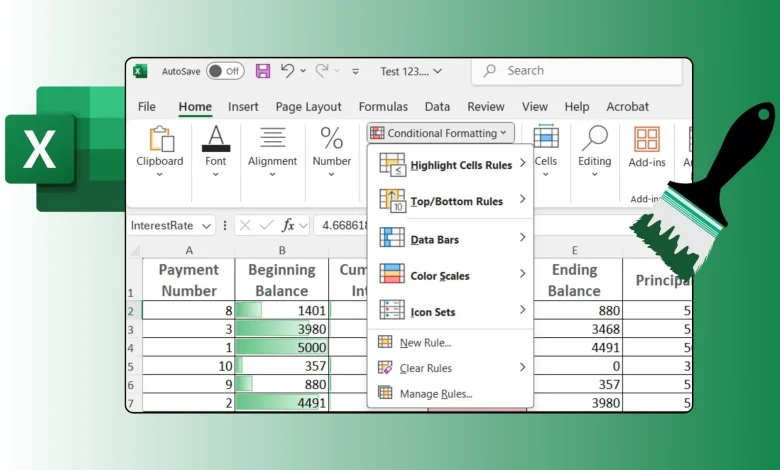
Task: Click the Payment Number header cell
Action: pos(189,280)
